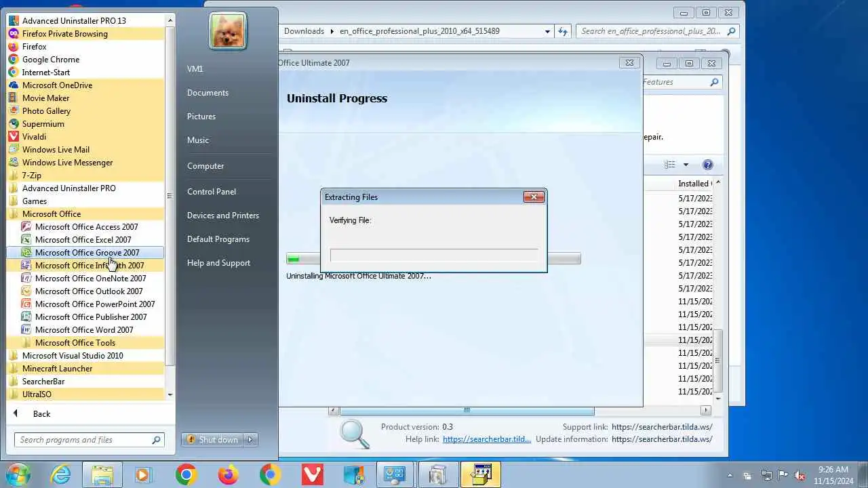868x488 pixels.
Task: Refresh Explorer address bar location
Action: tap(562, 31)
